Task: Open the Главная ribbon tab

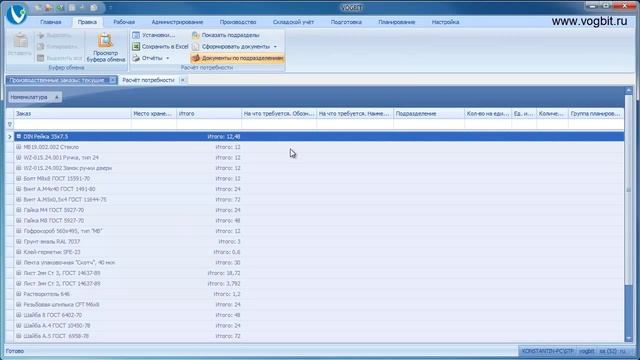Action: (x=51, y=22)
